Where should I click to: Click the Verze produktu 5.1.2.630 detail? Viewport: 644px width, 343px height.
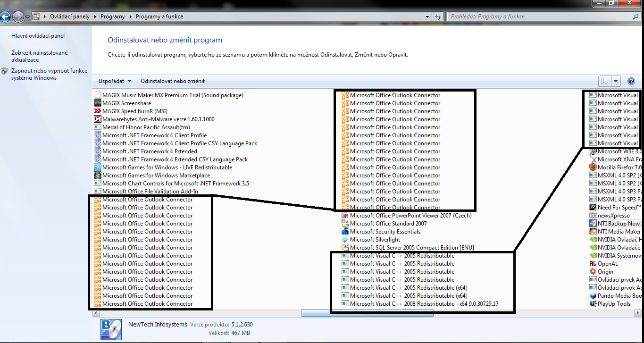221,325
